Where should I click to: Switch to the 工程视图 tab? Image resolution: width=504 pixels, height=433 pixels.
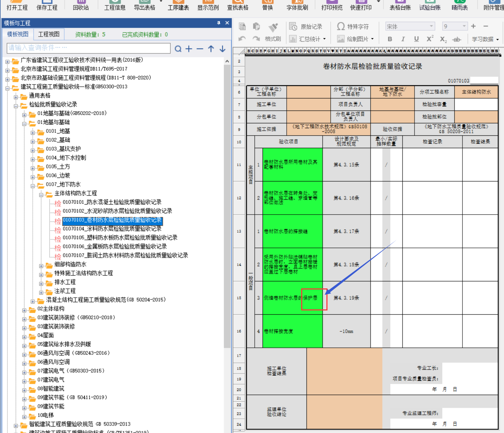click(49, 34)
